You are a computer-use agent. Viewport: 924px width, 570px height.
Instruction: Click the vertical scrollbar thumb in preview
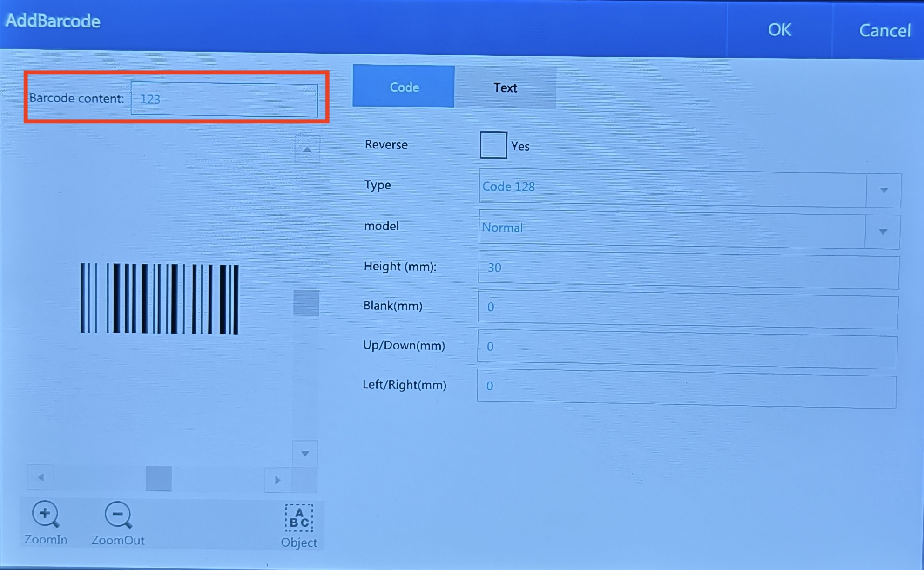[306, 303]
